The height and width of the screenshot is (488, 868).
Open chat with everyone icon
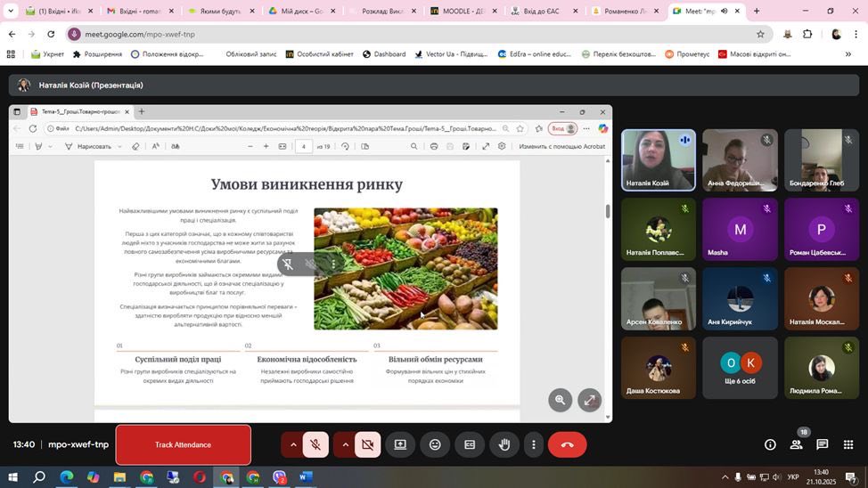[822, 445]
